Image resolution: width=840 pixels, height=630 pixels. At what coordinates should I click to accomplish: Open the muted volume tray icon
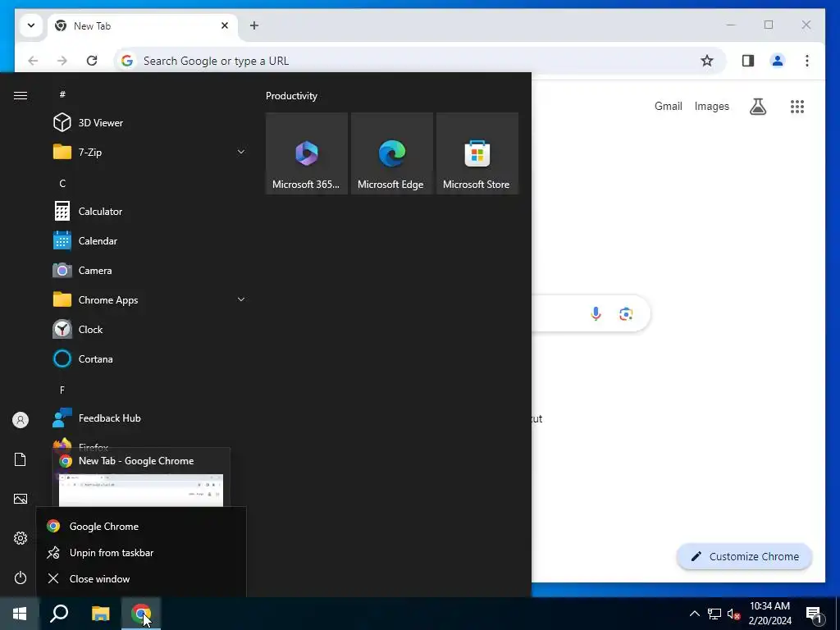tap(733, 614)
